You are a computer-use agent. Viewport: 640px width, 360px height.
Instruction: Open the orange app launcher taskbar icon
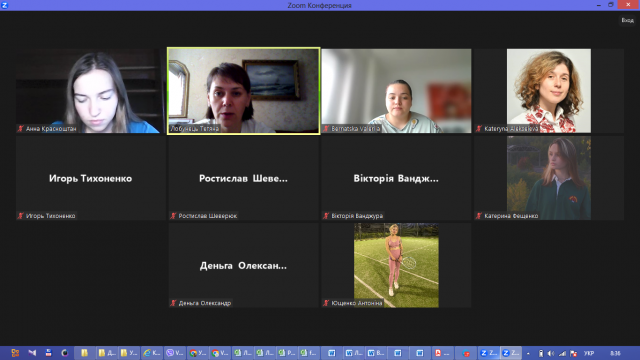[15, 353]
